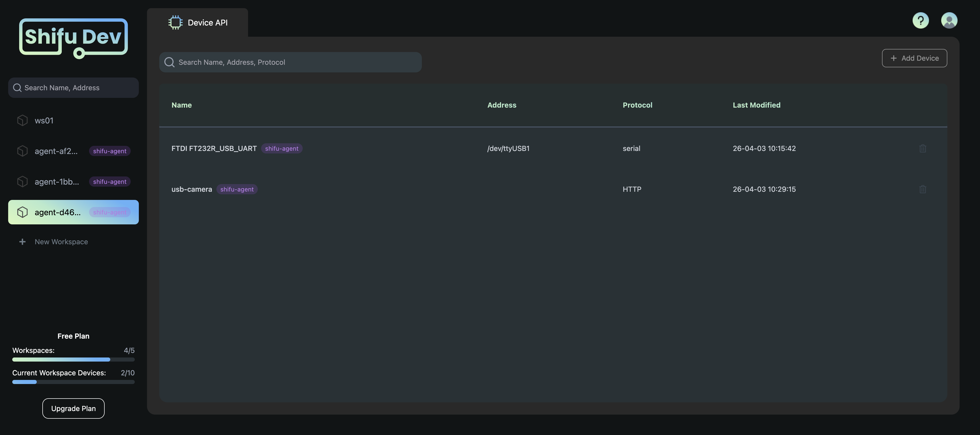
Task: Click the shifu-agent badge on the usb-camera row
Action: (x=237, y=189)
